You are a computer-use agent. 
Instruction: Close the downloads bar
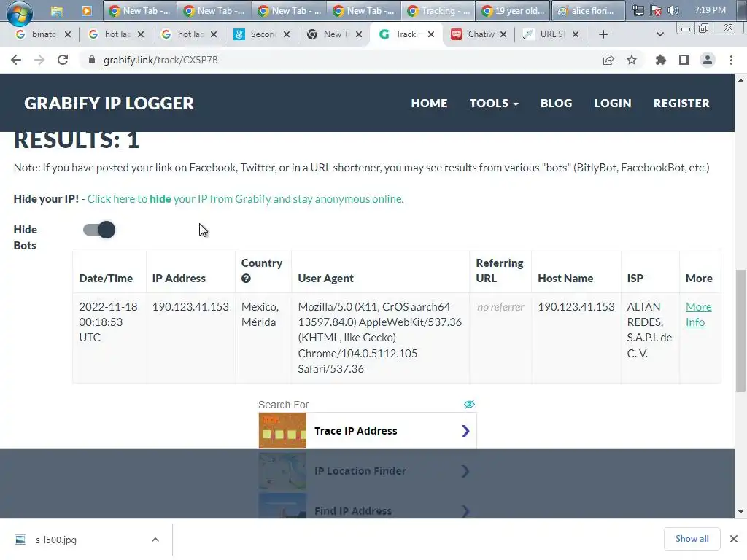734,539
